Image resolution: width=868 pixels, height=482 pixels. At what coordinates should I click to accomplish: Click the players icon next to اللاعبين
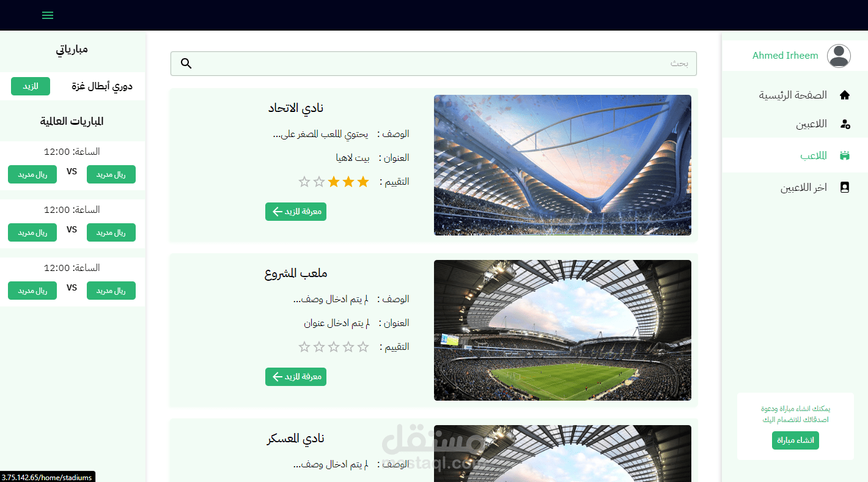pyautogui.click(x=845, y=124)
